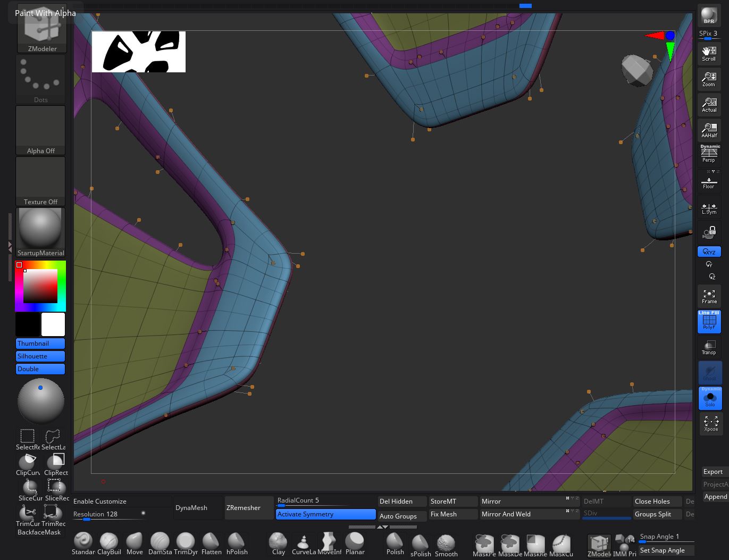729x560 pixels.
Task: Click the Frame view icon
Action: pyautogui.click(x=709, y=296)
